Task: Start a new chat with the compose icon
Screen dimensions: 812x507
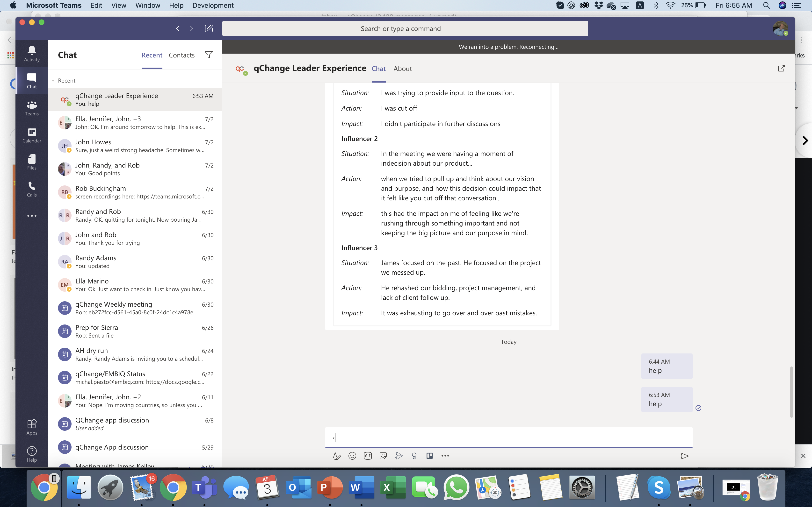Action: [209, 28]
